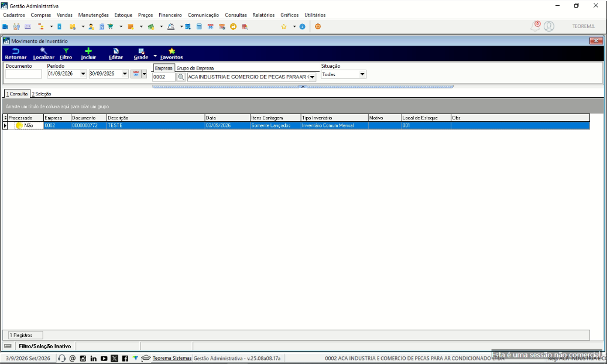The height and width of the screenshot is (364, 607).
Task: Open the Teorema Sistemas link
Action: [172, 359]
